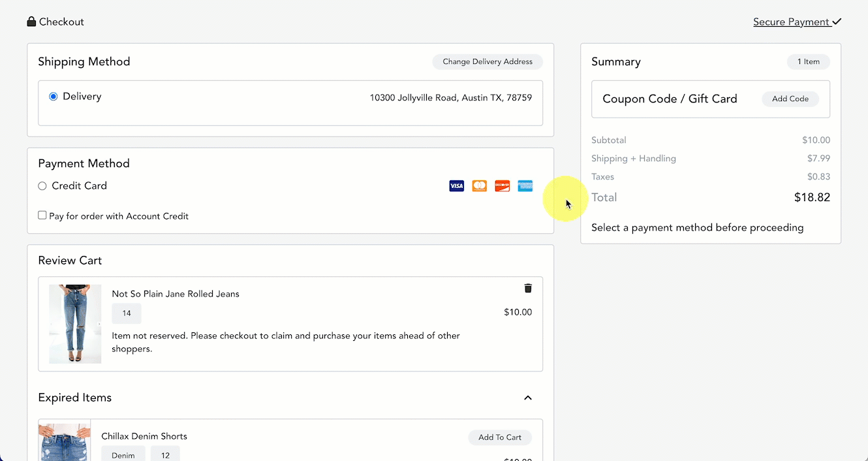Select Credit Card payment option
Viewport: 868px width, 461px height.
tap(42, 186)
